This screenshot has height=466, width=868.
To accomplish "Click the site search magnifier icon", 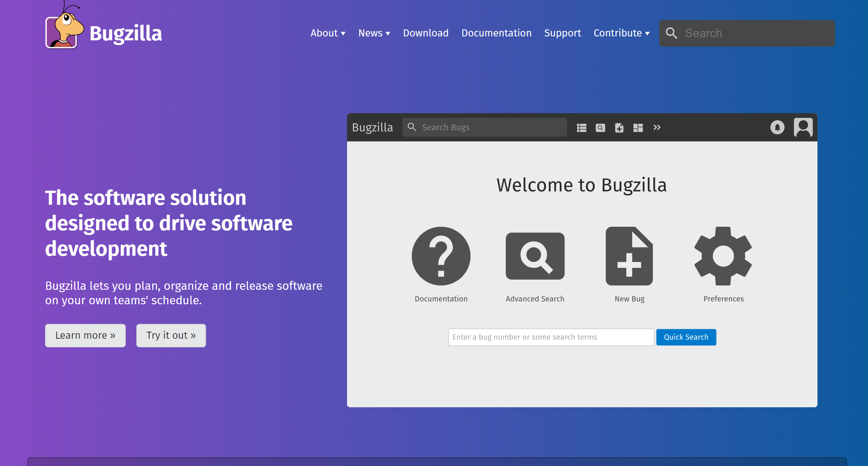I will coord(671,33).
